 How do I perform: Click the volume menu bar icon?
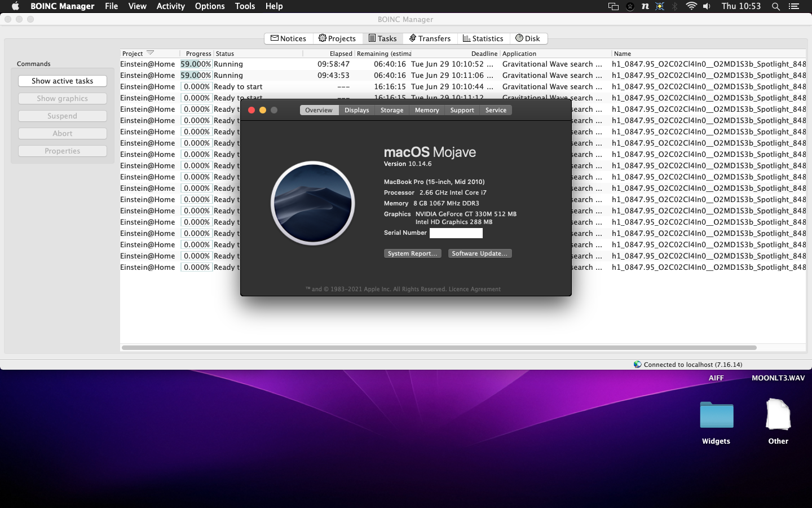pyautogui.click(x=707, y=6)
